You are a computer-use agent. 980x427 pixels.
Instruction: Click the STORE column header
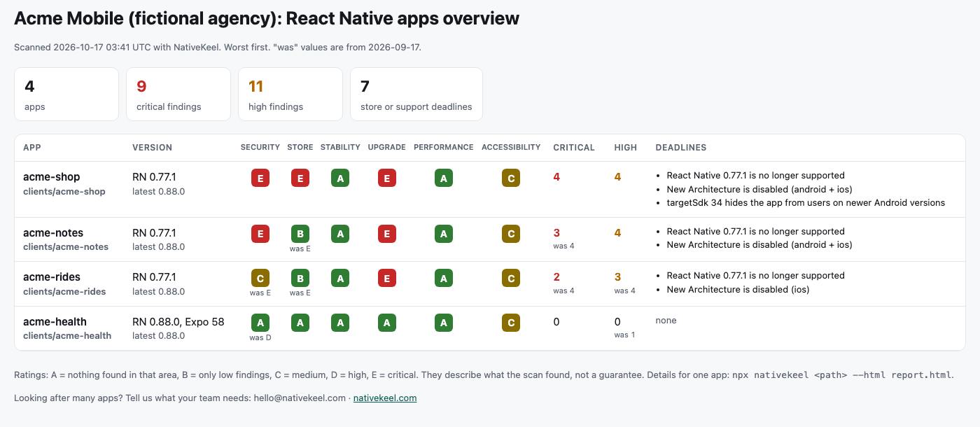(x=300, y=148)
